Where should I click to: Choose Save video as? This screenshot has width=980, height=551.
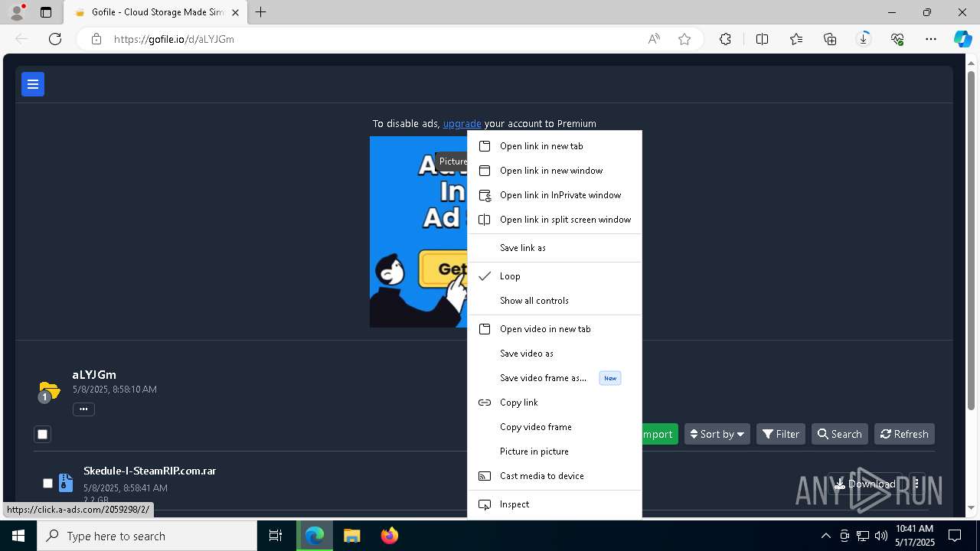point(554,354)
